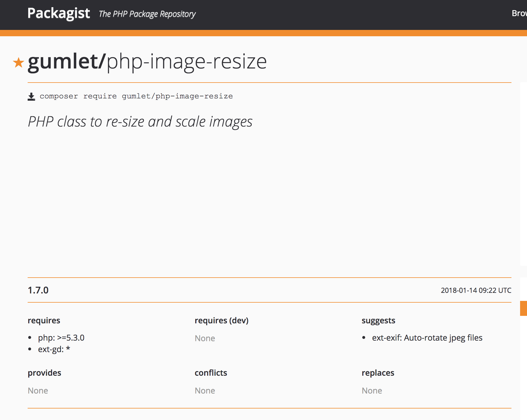Select the 2018-01-14 release timestamp
The width and height of the screenshot is (527, 420).
coord(476,290)
